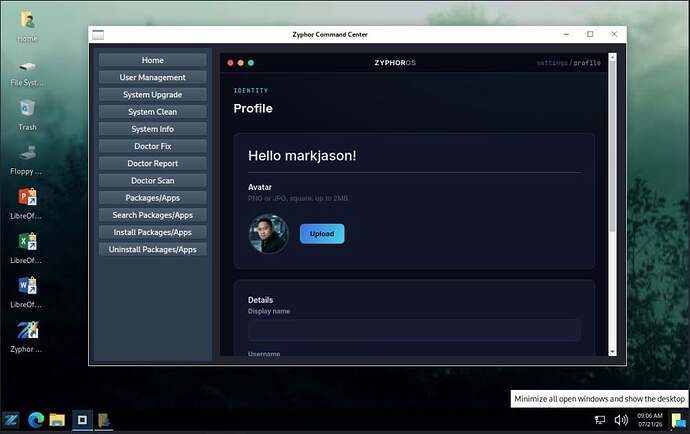Maximize the Zyphor Command Center window
Screen dimensions: 690x434
tap(590, 34)
